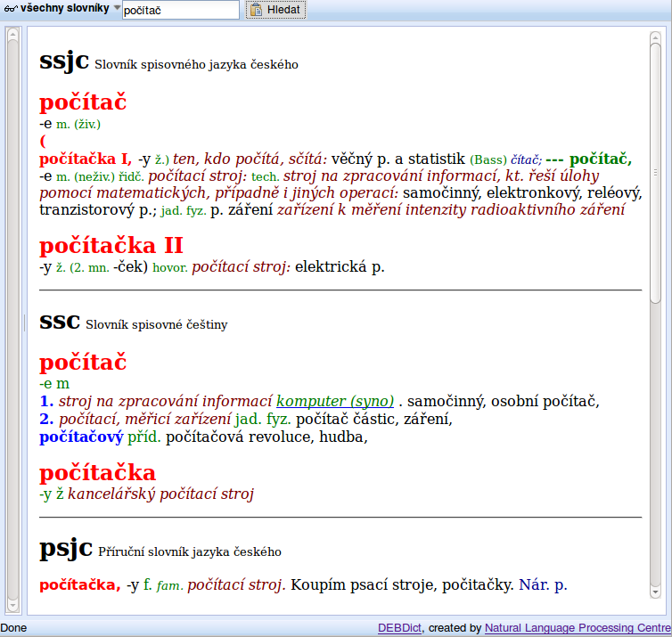Click the 'počítačka II' headword
672x637 pixels.
111,246
